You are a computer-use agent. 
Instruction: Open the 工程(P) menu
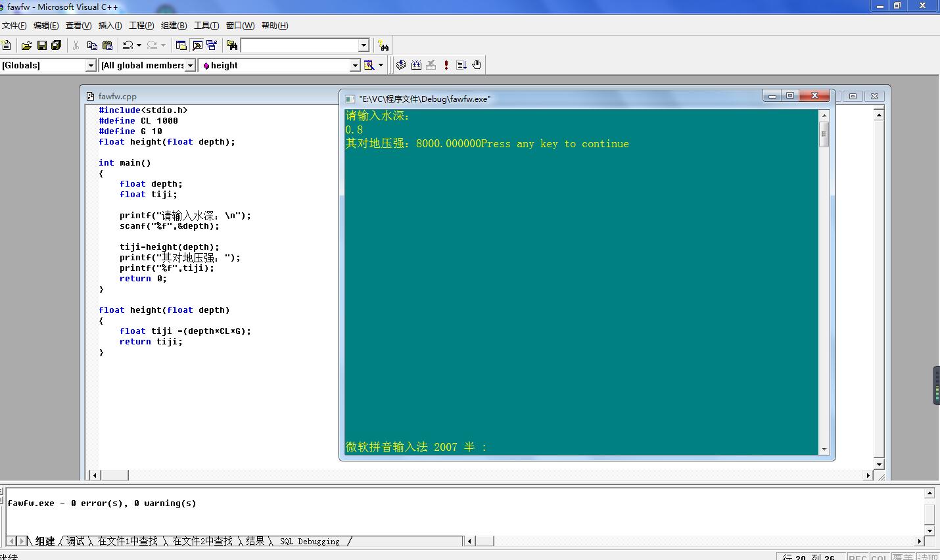[141, 26]
